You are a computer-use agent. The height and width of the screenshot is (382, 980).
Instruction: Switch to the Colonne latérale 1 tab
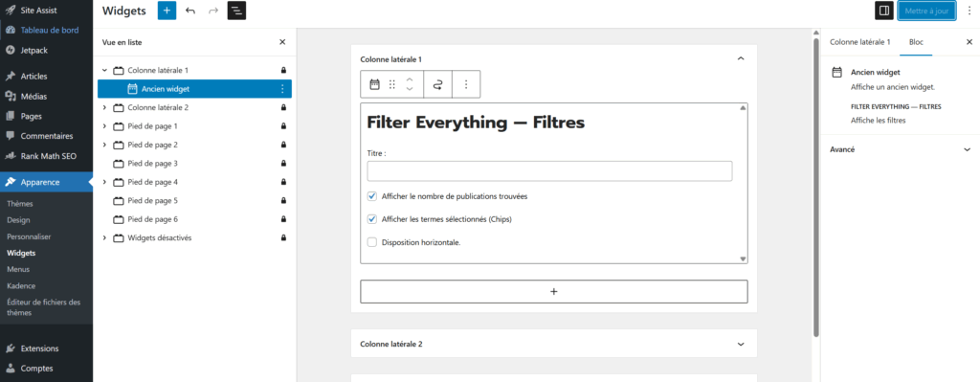pyautogui.click(x=859, y=42)
